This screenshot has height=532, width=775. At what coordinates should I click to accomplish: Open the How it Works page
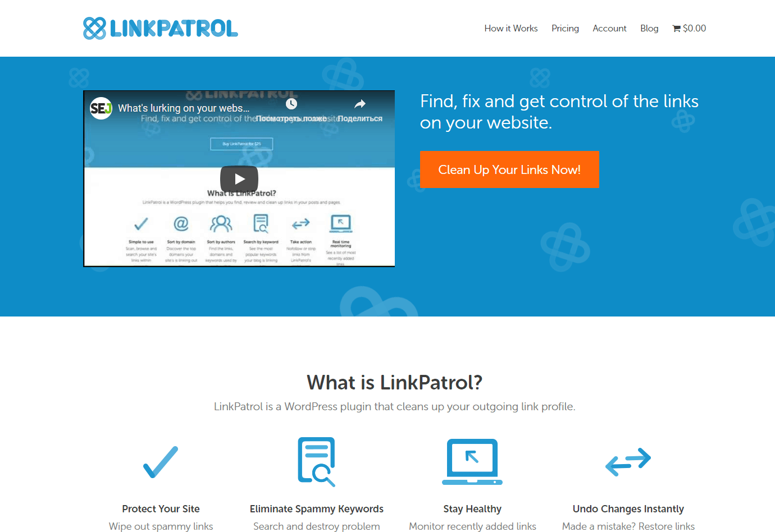[511, 28]
